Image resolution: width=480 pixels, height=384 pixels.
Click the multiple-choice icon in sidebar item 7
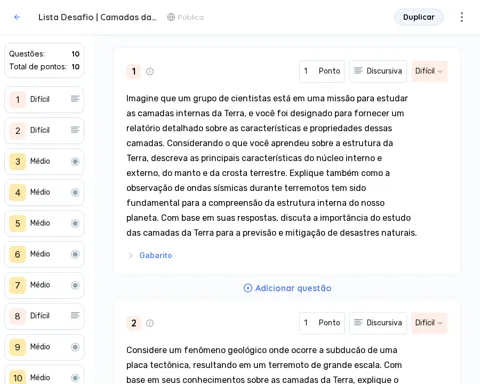coord(75,285)
